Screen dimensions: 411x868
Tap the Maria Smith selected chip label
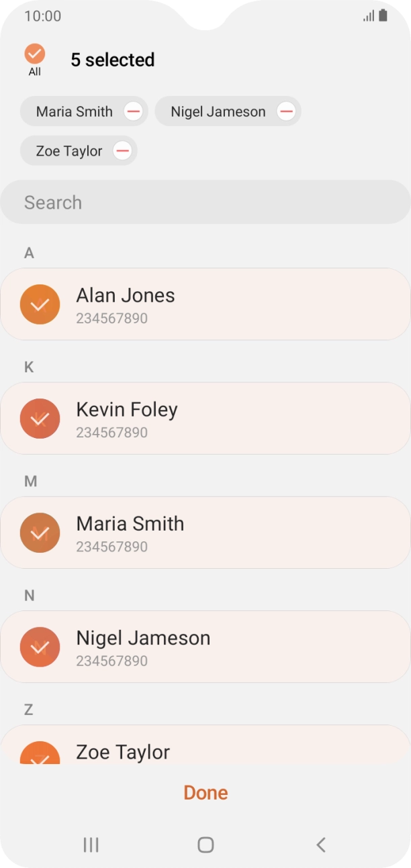[x=74, y=112]
